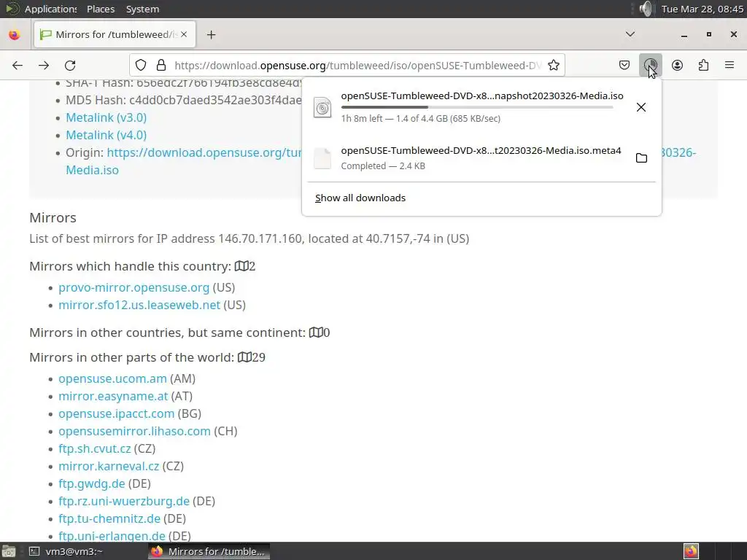Viewport: 747px width, 560px height.
Task: Switch to Mirrors for /tumbleweed tab
Action: pos(115,34)
